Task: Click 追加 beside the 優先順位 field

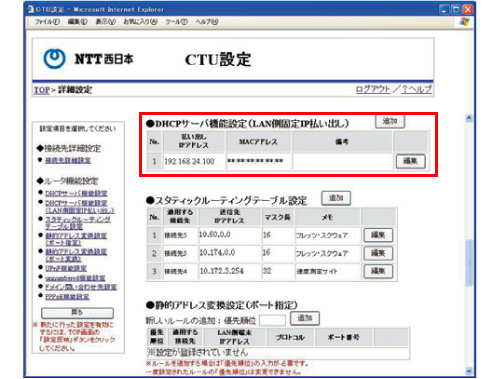Action: pyautogui.click(x=305, y=318)
